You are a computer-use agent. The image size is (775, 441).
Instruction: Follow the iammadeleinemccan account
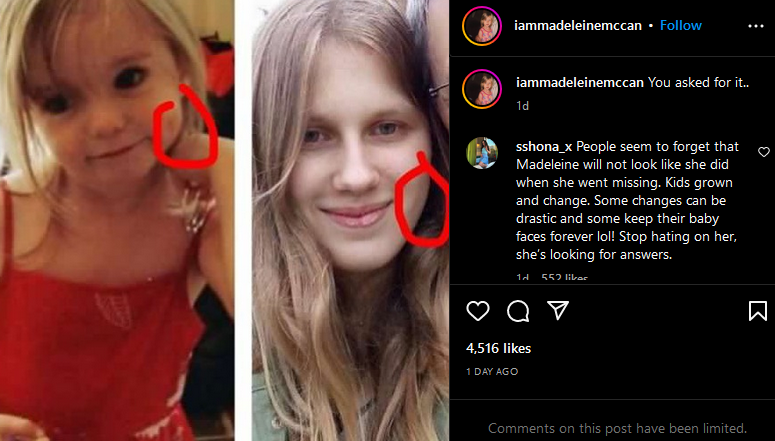pyautogui.click(x=681, y=26)
